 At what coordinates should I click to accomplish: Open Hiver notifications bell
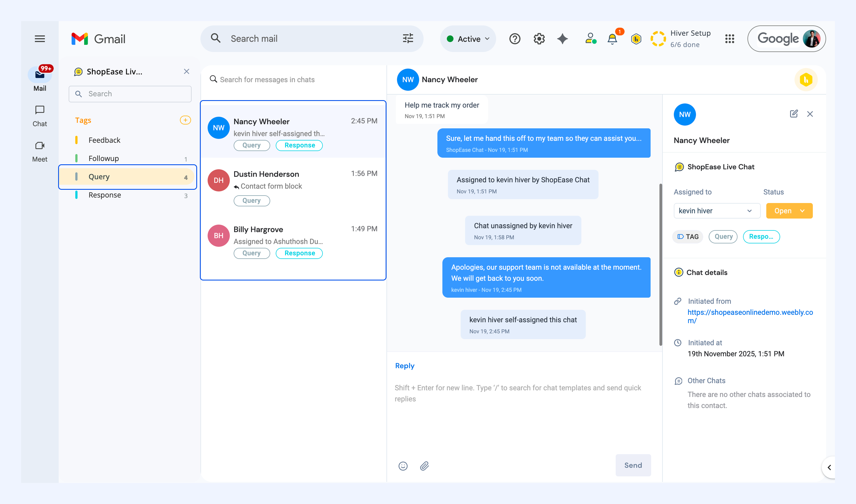pos(612,39)
